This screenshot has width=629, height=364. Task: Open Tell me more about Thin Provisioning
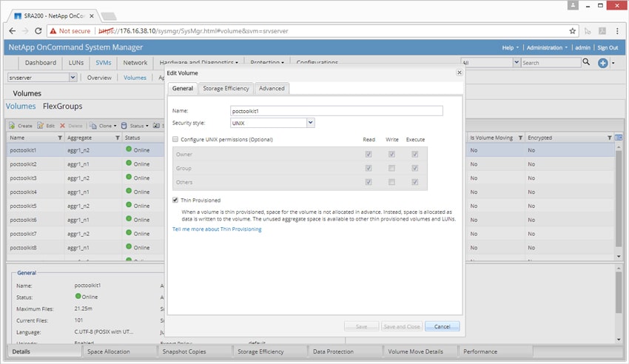pyautogui.click(x=217, y=229)
